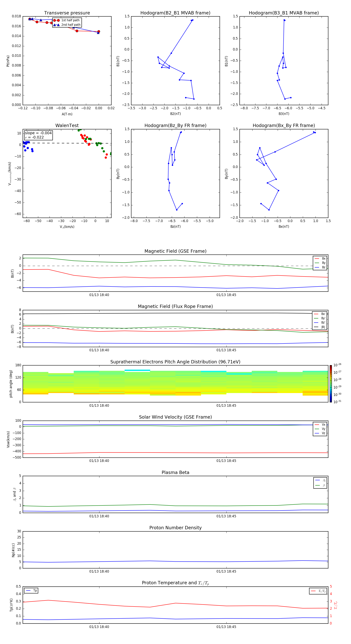Click the 'Transverse pressure' plot title
351x644 pixels.
click(x=67, y=13)
